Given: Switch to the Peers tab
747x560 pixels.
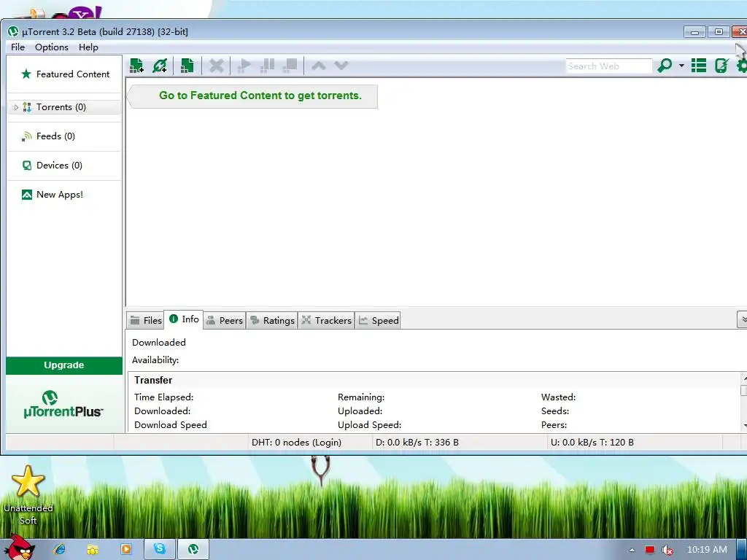Looking at the screenshot, I should [225, 321].
